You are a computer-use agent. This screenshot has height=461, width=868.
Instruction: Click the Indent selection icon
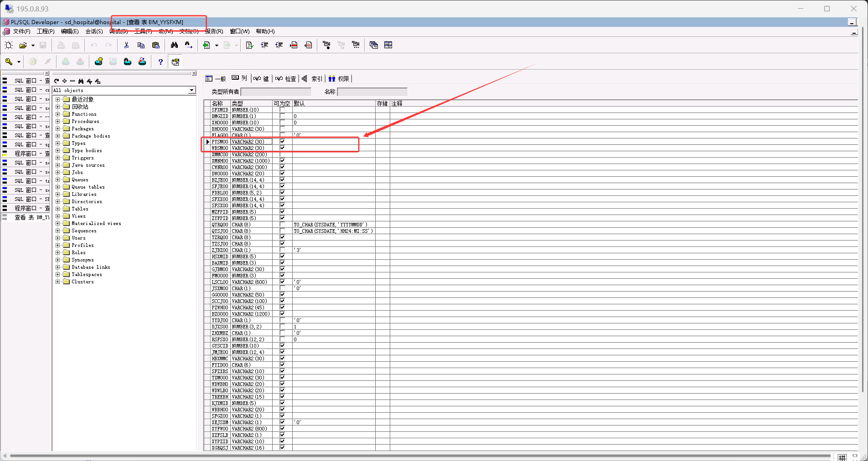click(x=264, y=45)
